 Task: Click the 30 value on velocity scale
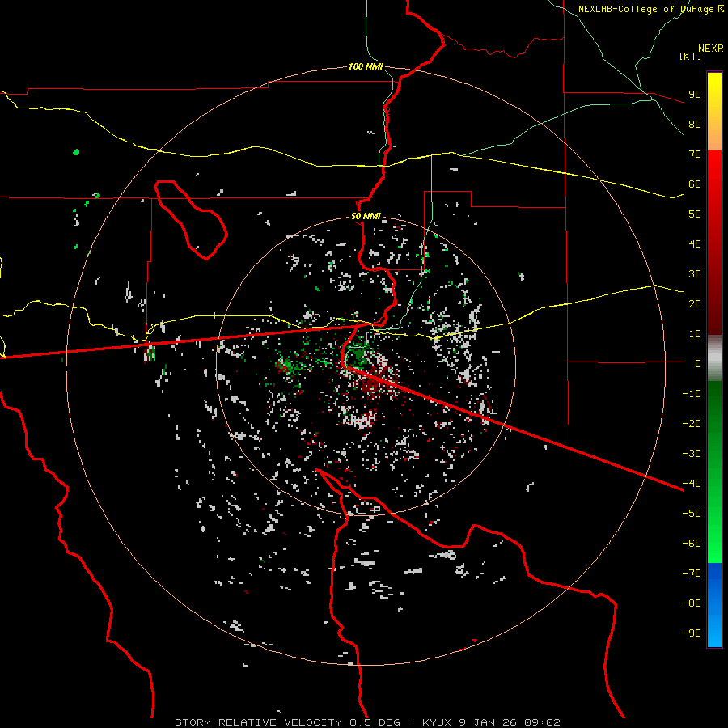pos(695,274)
